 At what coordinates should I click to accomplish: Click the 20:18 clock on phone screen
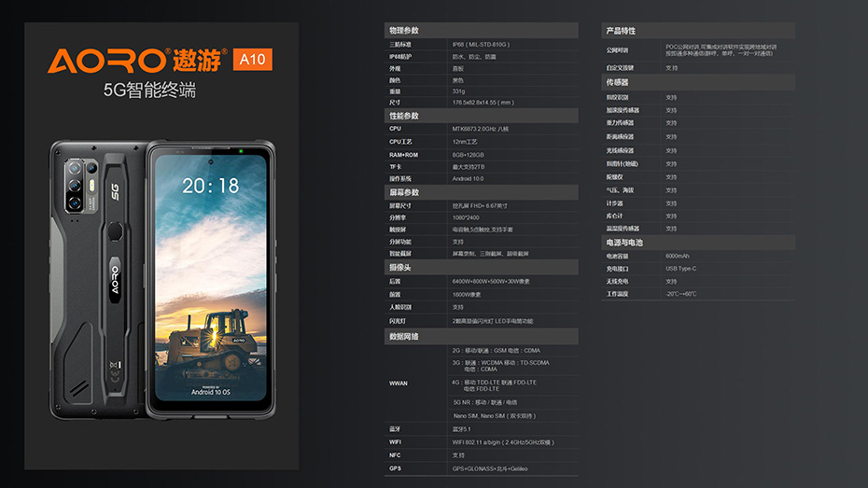pyautogui.click(x=210, y=186)
